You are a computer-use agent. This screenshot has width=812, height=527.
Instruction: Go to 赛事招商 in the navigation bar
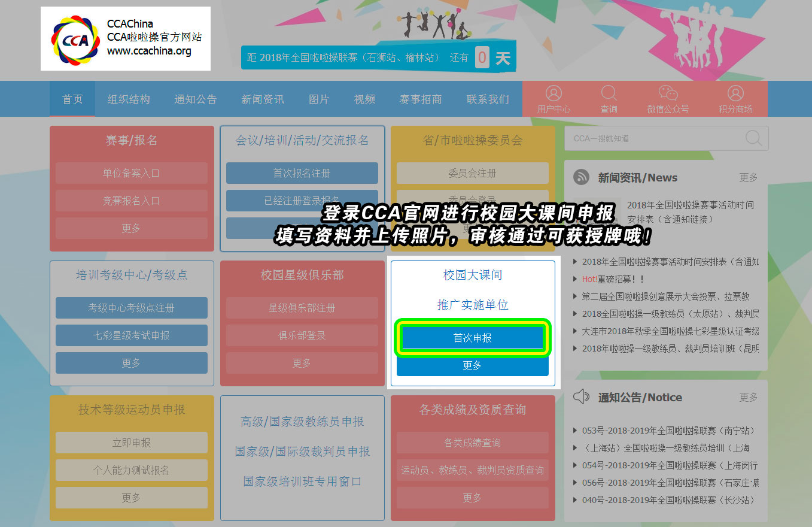[421, 99]
